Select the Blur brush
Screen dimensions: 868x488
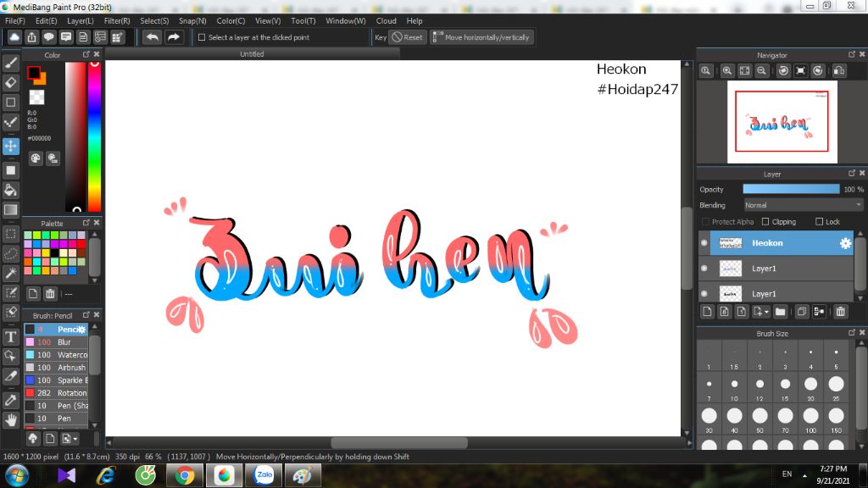click(x=56, y=342)
